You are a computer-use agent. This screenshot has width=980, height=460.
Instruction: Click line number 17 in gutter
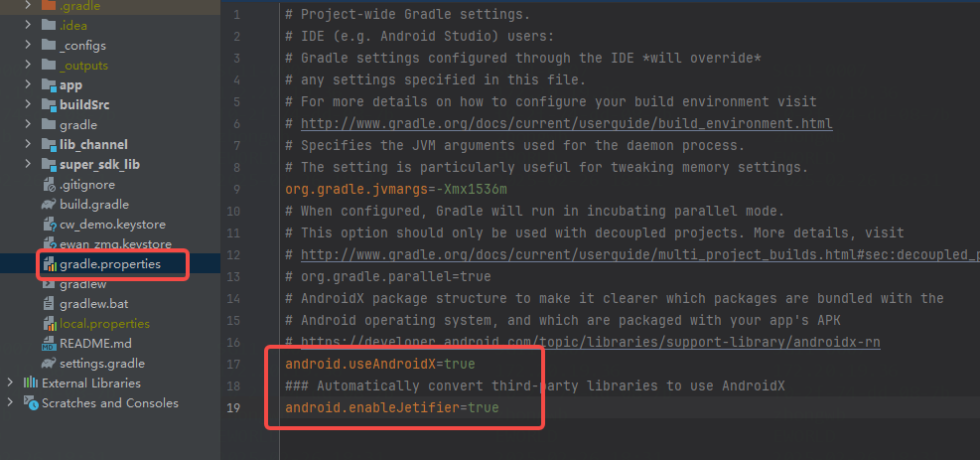pyautogui.click(x=233, y=365)
